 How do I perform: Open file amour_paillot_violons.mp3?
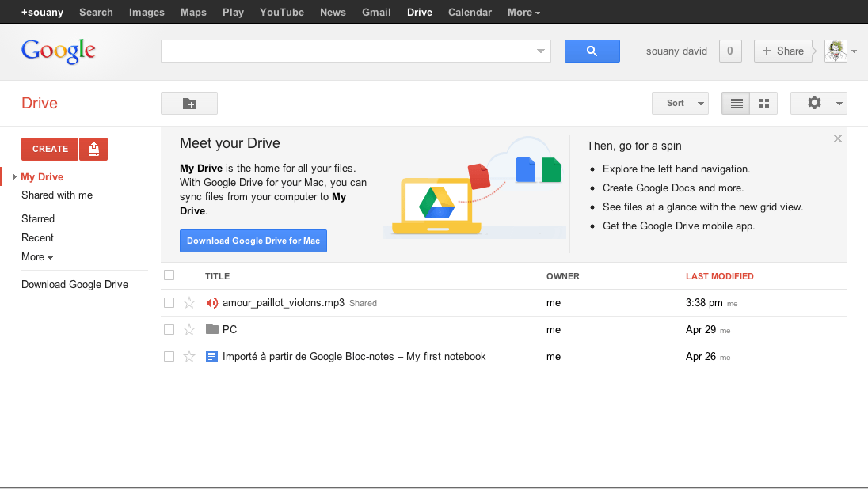[x=284, y=302]
